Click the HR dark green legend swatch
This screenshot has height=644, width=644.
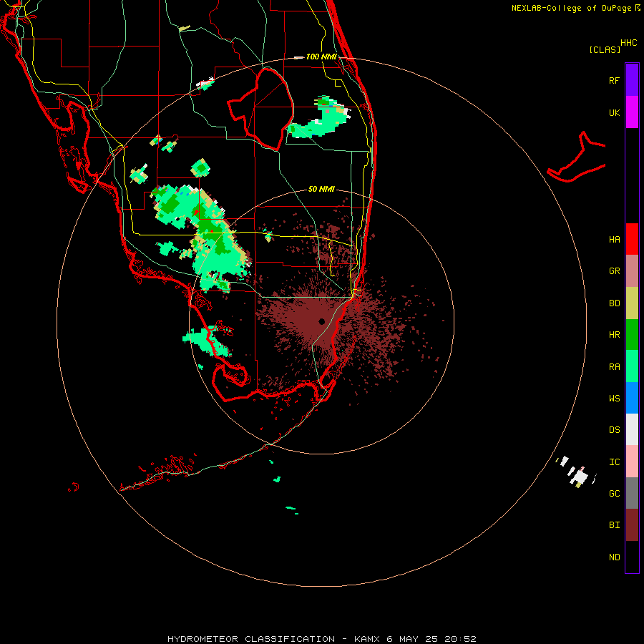click(632, 335)
